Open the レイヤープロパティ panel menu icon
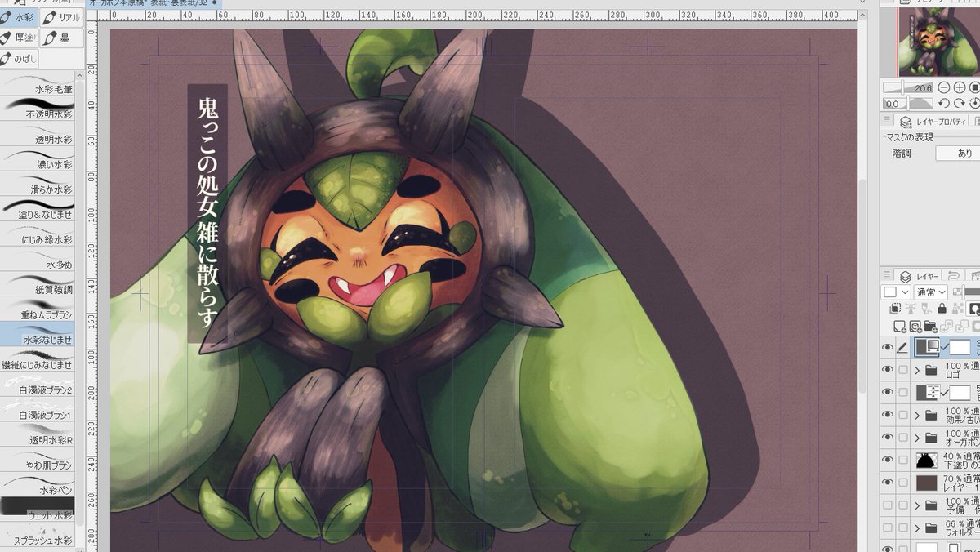The image size is (980, 552). tap(888, 121)
